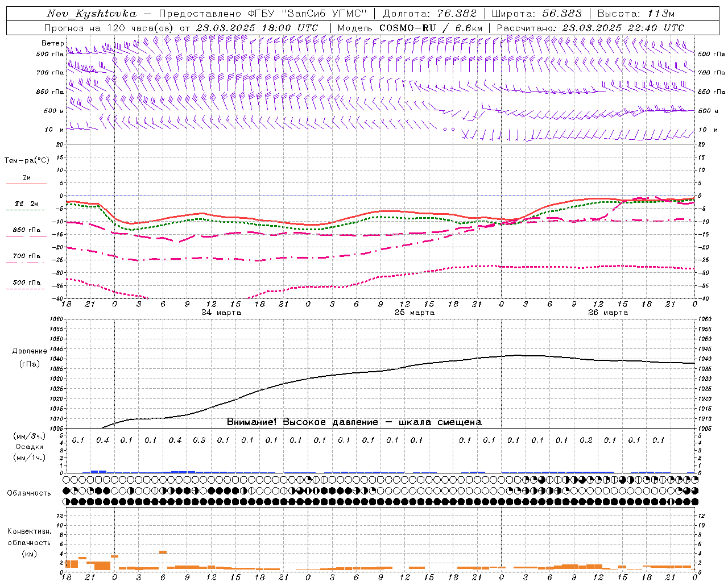Click the 26 марта date label

coord(608,313)
